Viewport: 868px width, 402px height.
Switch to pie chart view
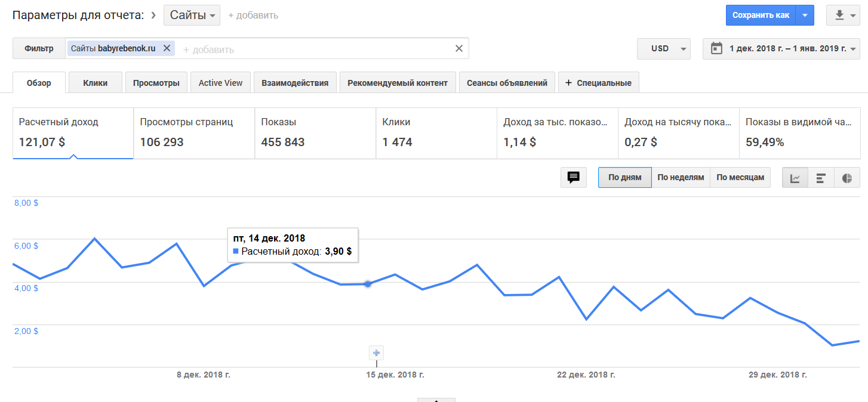(847, 178)
